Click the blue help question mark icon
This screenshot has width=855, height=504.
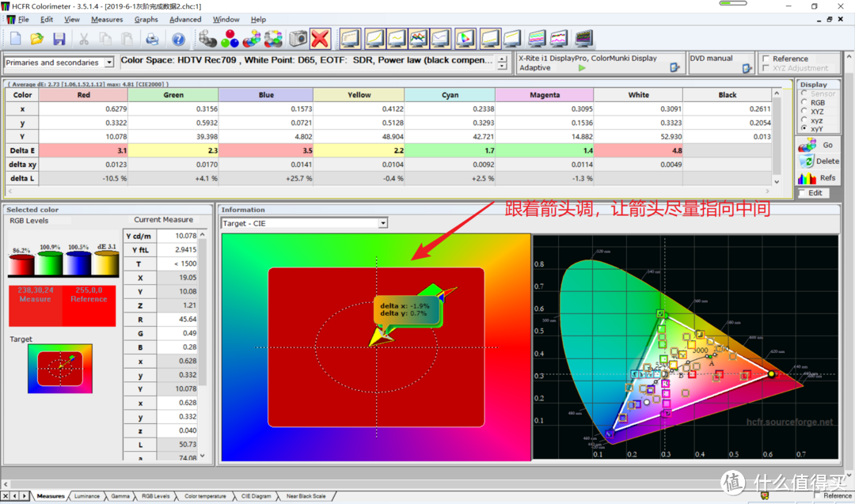(179, 39)
